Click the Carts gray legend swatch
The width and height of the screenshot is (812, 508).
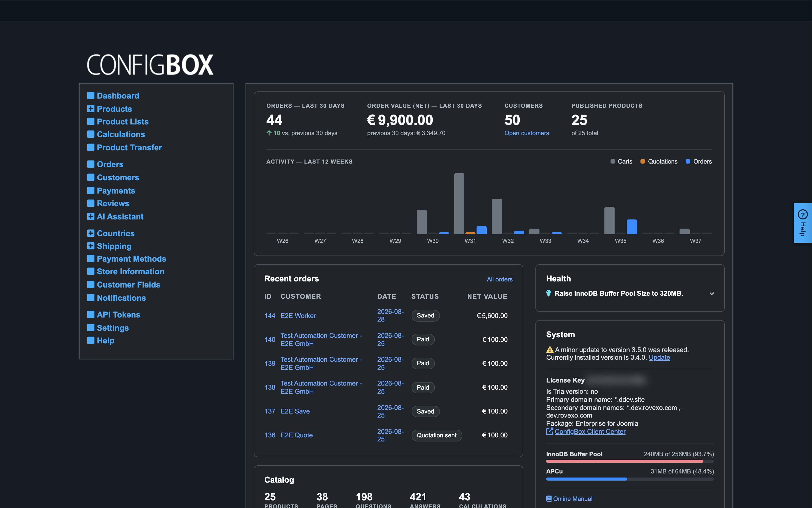(613, 162)
